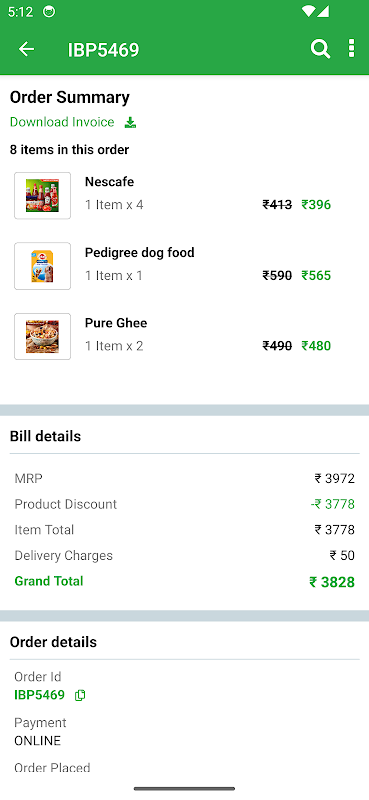Tap the Nescafe discounted price ₹396
369x800 pixels.
(x=316, y=205)
